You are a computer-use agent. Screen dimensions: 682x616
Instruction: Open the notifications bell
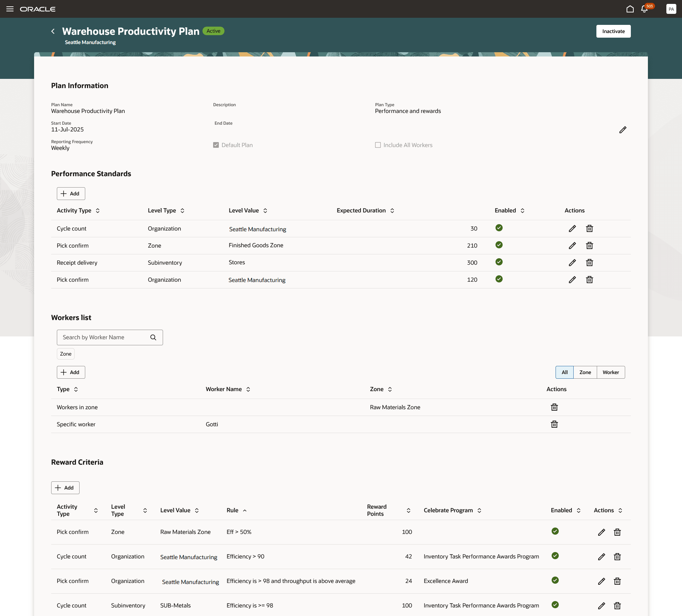(x=644, y=9)
